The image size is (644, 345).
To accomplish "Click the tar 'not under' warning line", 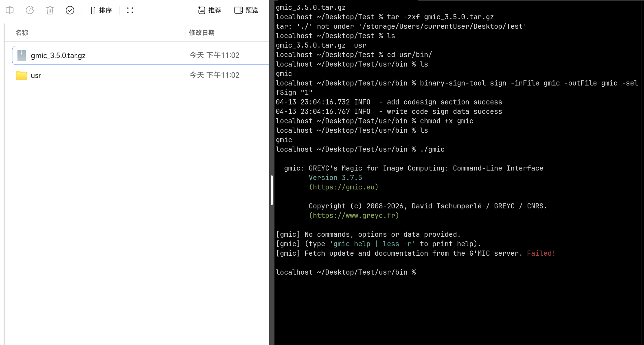I will (401, 26).
